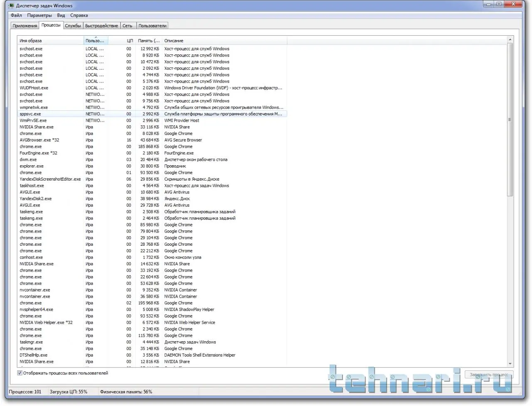Viewport: 532px width, 406px height.
Task: Click the 'Скриншоты в Яндекс.Диске' description
Action: 192,179
